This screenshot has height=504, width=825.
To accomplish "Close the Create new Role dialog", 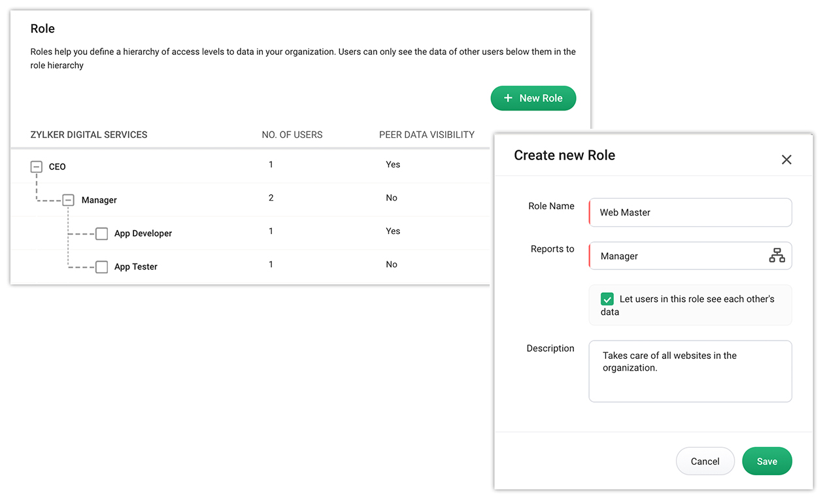I will point(786,160).
